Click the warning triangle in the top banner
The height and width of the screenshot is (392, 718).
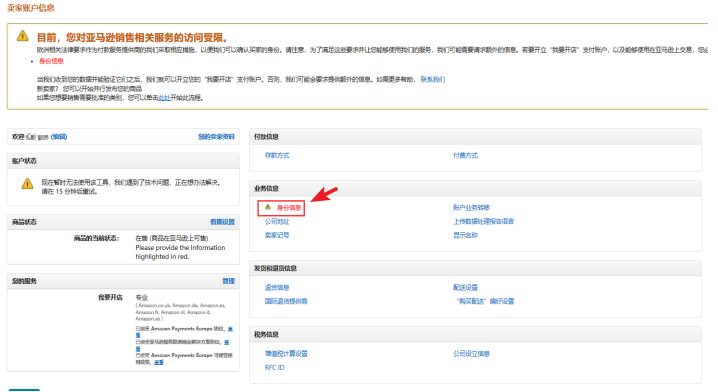coord(22,36)
